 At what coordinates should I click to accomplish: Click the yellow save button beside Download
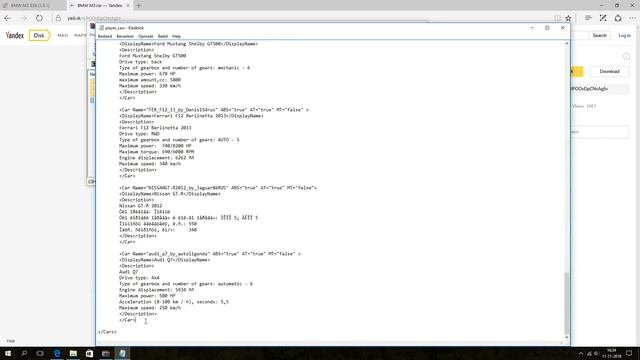pyautogui.click(x=576, y=71)
